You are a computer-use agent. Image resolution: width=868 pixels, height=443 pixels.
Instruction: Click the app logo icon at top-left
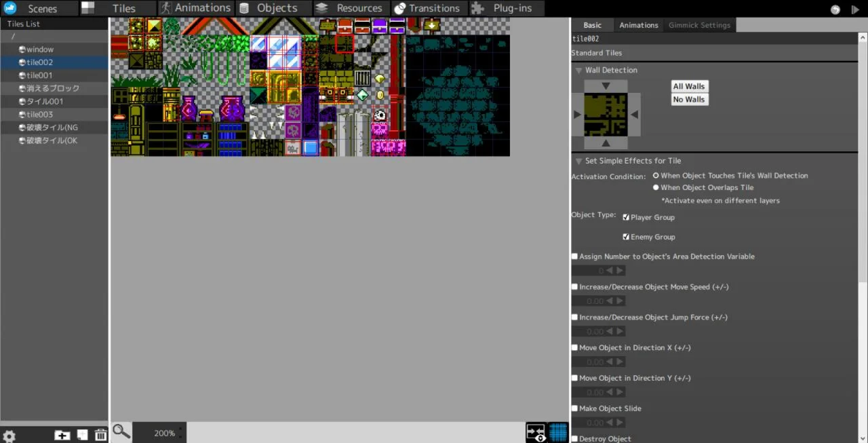(9, 8)
